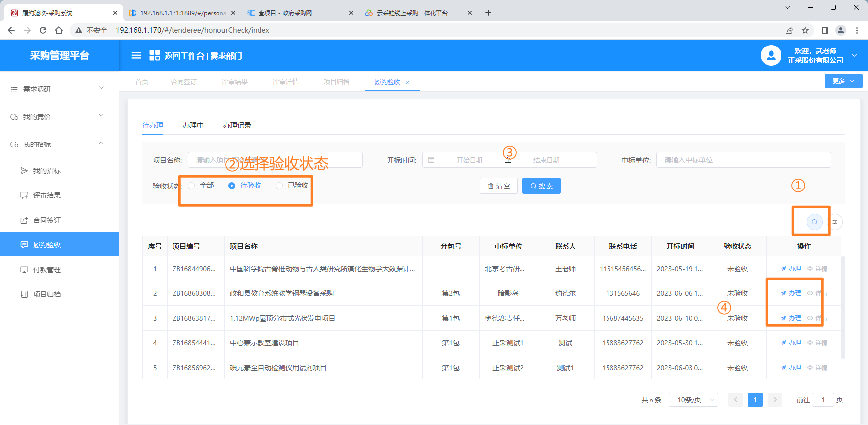Click the blue 搜索 button
This screenshot has height=425, width=868.
(x=541, y=186)
